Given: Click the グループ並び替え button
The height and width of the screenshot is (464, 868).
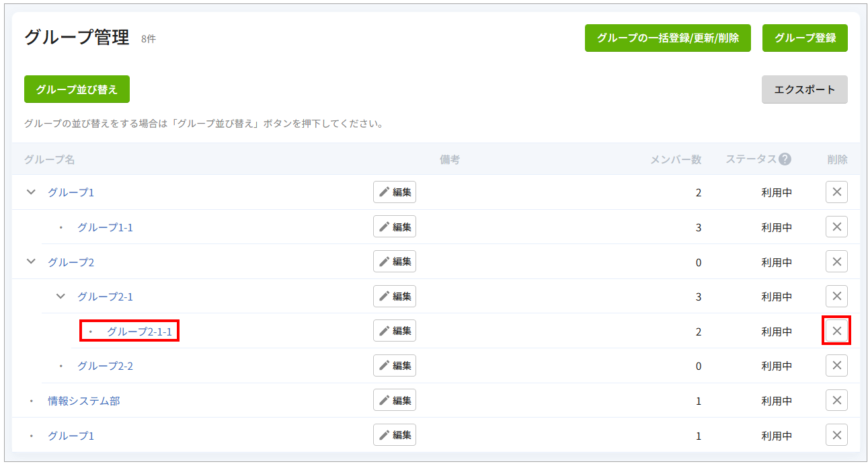Looking at the screenshot, I should click(77, 89).
